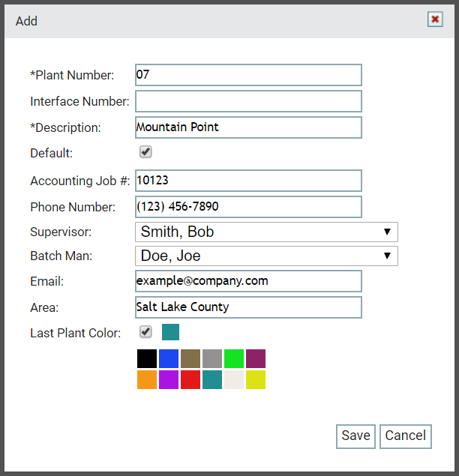
Task: Expand the Batch Man dropdown showing Doe, Joe
Action: (x=266, y=256)
